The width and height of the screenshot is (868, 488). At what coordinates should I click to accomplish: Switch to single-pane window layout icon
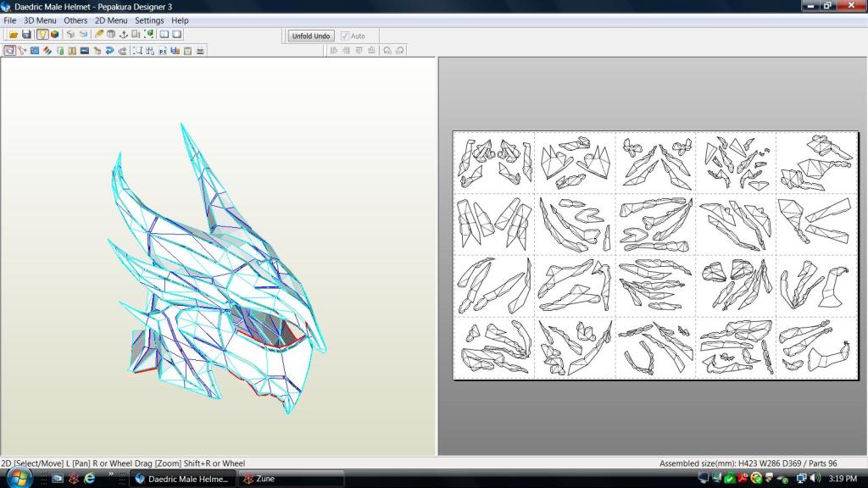[x=177, y=34]
